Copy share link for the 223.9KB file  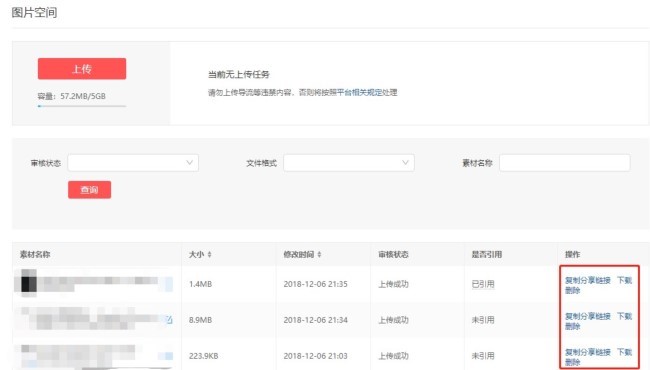pos(588,352)
